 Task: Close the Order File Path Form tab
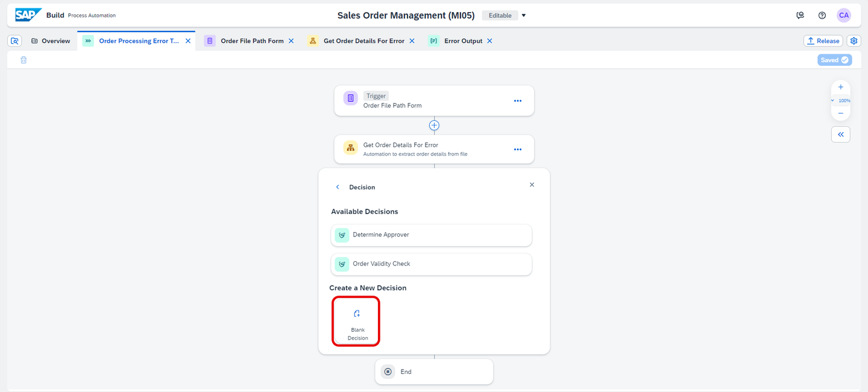pos(291,41)
